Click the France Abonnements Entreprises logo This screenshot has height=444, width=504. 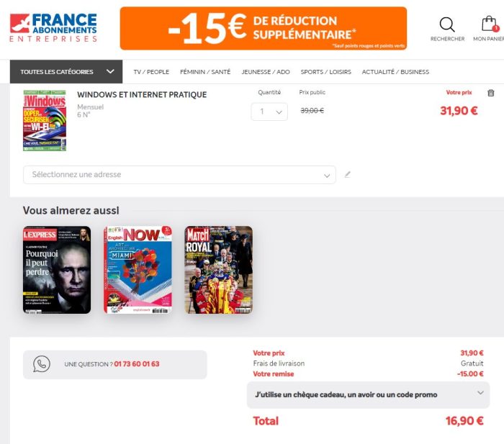(53, 28)
